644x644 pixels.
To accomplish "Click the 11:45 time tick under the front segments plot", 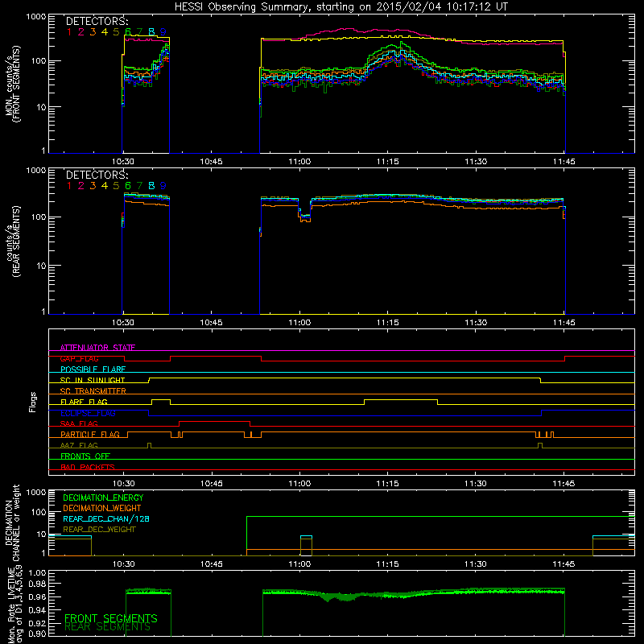I will (564, 162).
